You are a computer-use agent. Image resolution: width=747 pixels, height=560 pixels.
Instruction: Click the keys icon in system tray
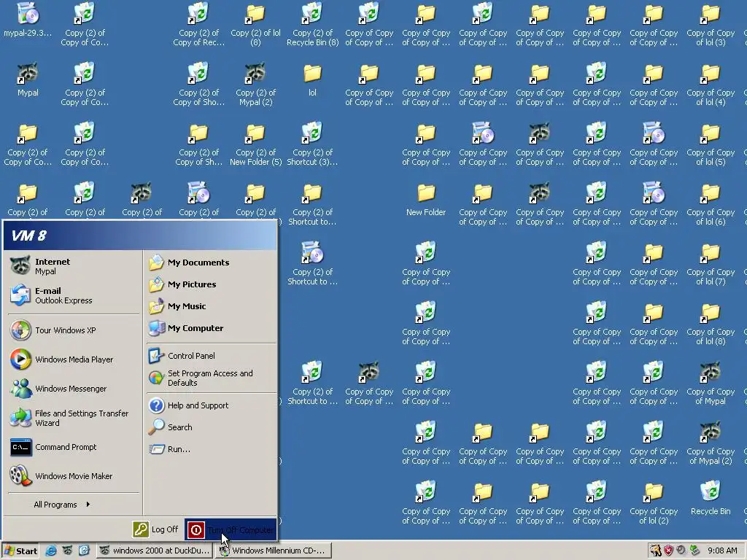656,551
